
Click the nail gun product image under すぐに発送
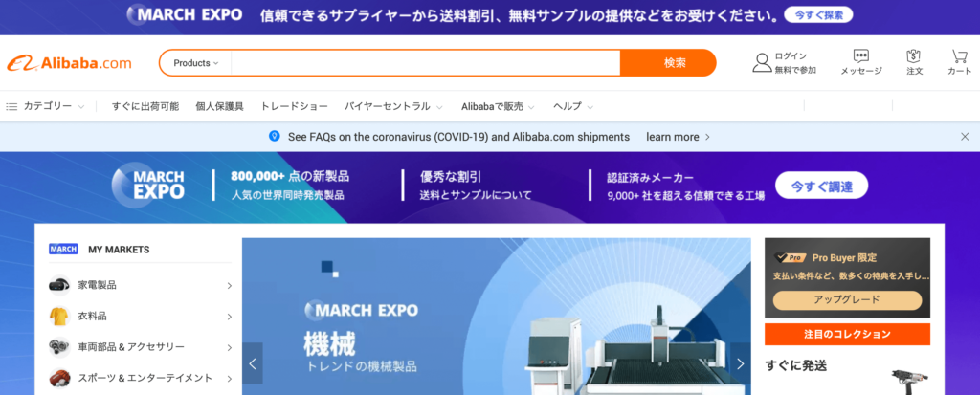909,380
